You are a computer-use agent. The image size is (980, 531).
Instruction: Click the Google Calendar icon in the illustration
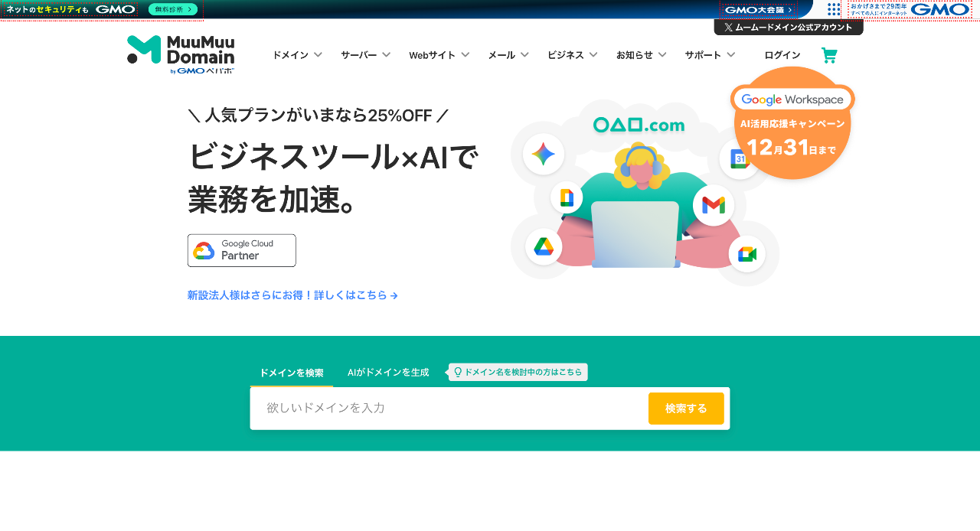[x=740, y=158]
